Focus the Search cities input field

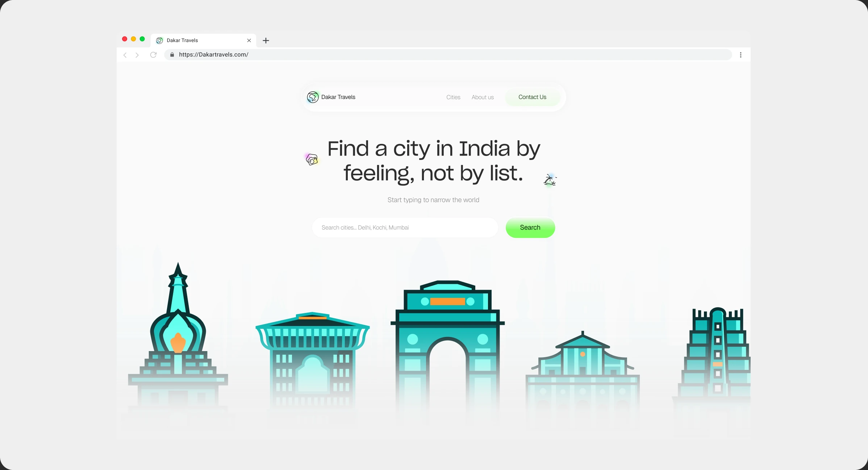[405, 227]
